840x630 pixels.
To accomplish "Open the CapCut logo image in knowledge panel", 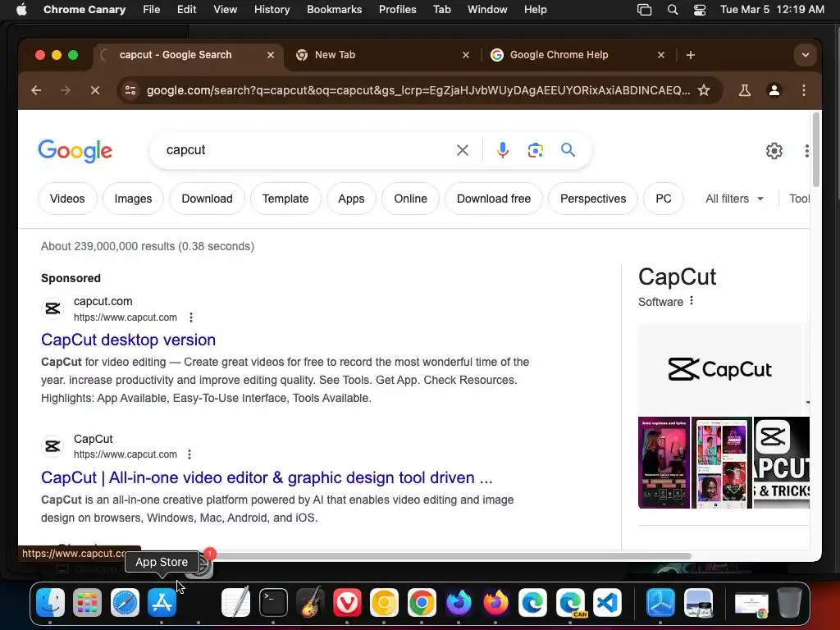I will pyautogui.click(x=720, y=370).
